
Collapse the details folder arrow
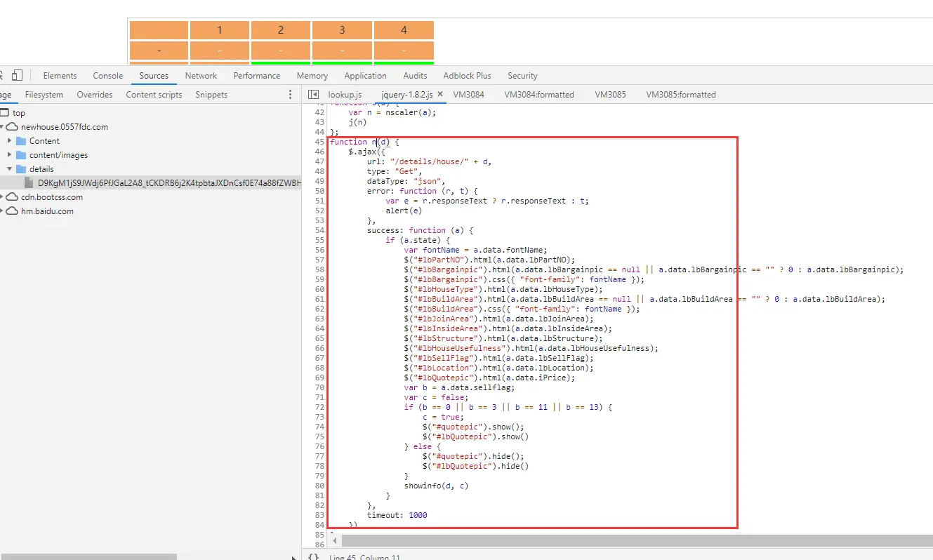coord(10,169)
